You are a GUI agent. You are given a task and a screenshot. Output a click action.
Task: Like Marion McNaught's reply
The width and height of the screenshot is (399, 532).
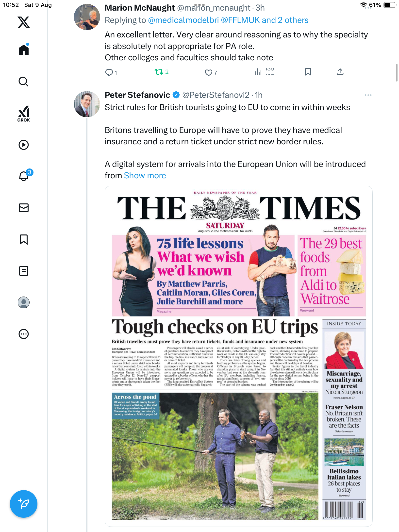pos(208,72)
